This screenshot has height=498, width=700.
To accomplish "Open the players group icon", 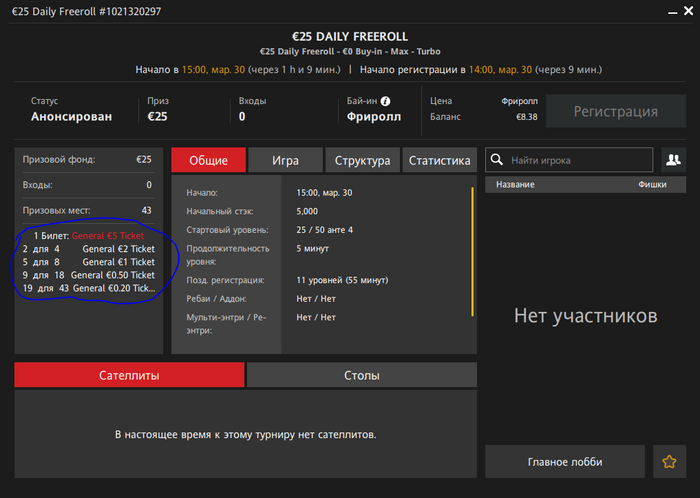I will coord(673,160).
